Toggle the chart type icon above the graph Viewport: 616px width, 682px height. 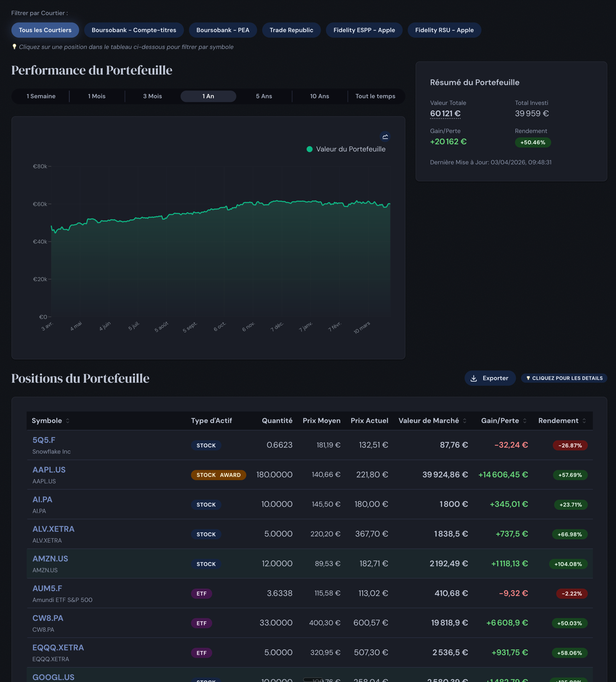point(385,136)
